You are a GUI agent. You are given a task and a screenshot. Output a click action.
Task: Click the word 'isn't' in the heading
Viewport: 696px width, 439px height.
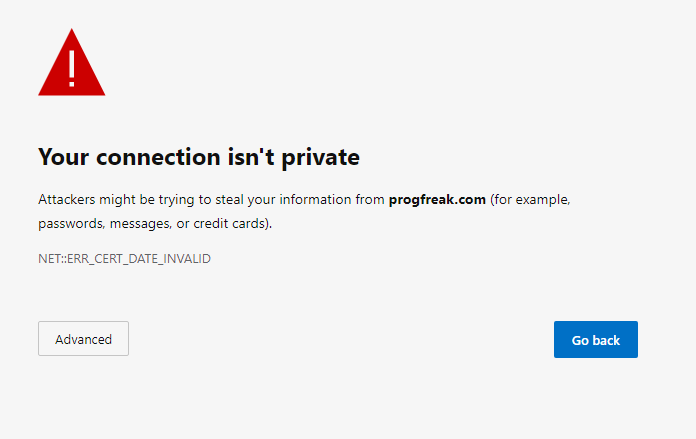point(251,157)
